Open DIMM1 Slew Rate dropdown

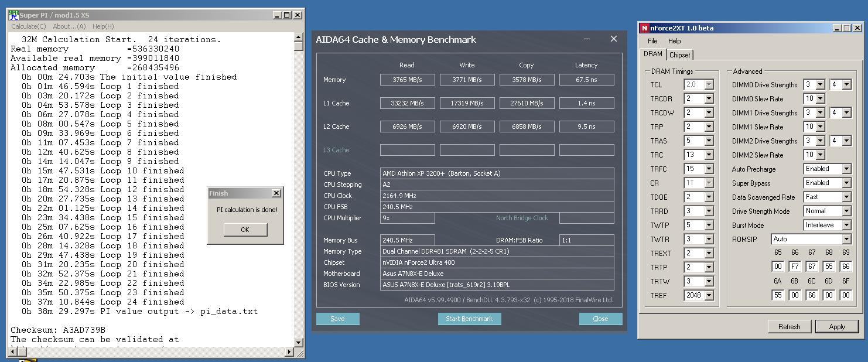pyautogui.click(x=819, y=127)
